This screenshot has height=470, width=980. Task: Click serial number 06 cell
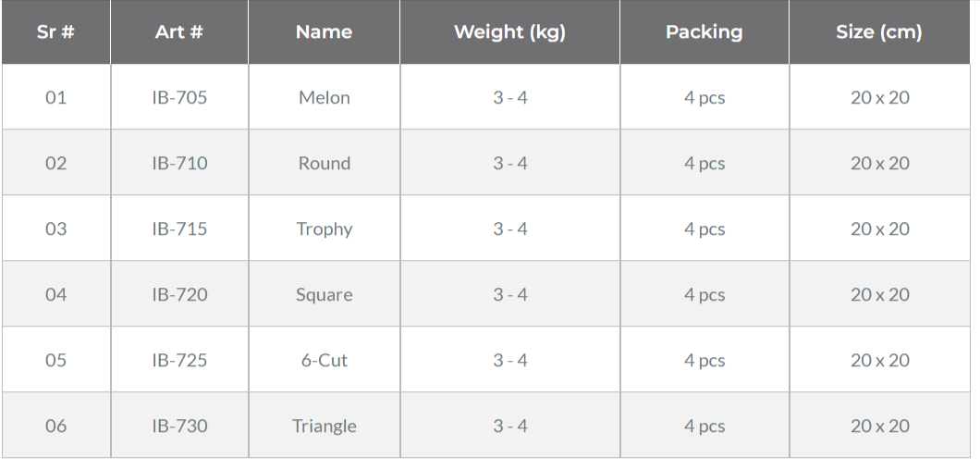[x=55, y=426]
